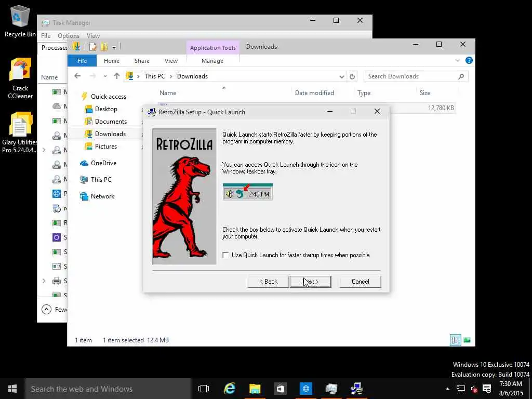
Task: Open network tray icon
Action: (x=460, y=389)
